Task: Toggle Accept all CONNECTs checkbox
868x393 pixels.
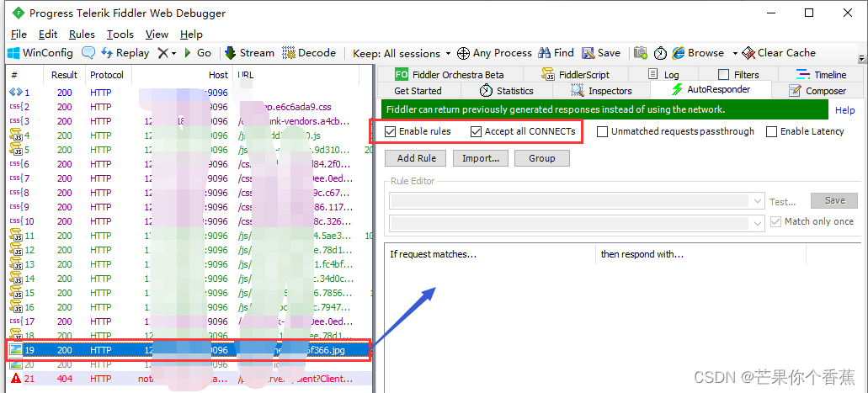Action: click(476, 132)
